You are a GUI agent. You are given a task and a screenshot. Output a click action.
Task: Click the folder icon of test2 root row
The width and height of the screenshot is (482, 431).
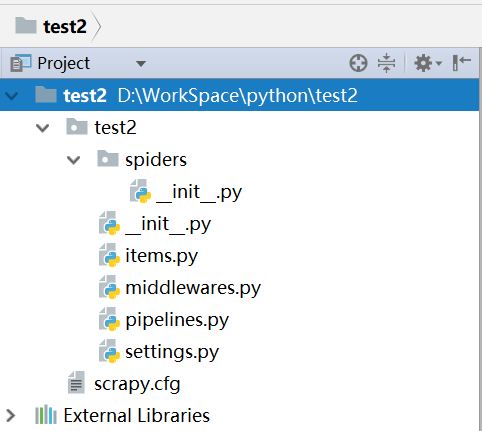click(x=46, y=94)
